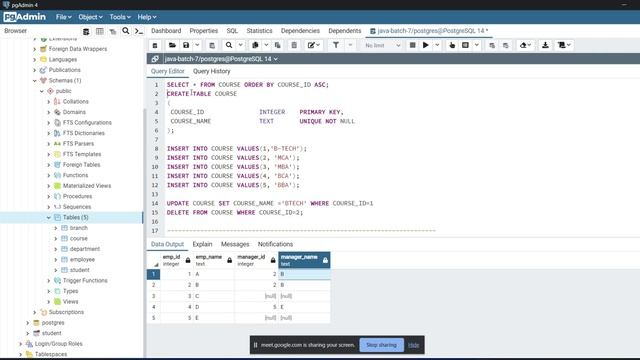Click the Explain Analyze icon
Viewport: 640px width, 360px height.
pyautogui.click(x=465, y=45)
